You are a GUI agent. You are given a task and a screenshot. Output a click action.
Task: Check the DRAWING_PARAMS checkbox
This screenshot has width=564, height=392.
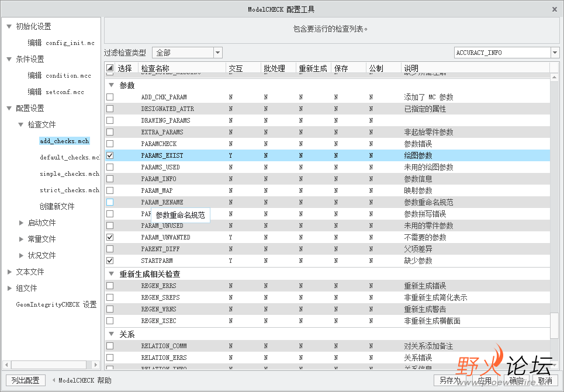click(110, 120)
